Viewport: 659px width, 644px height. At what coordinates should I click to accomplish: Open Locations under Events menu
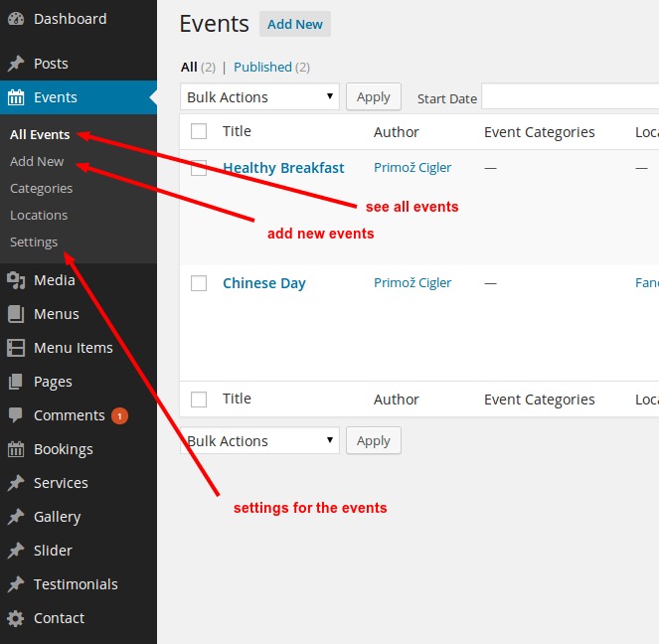39,215
